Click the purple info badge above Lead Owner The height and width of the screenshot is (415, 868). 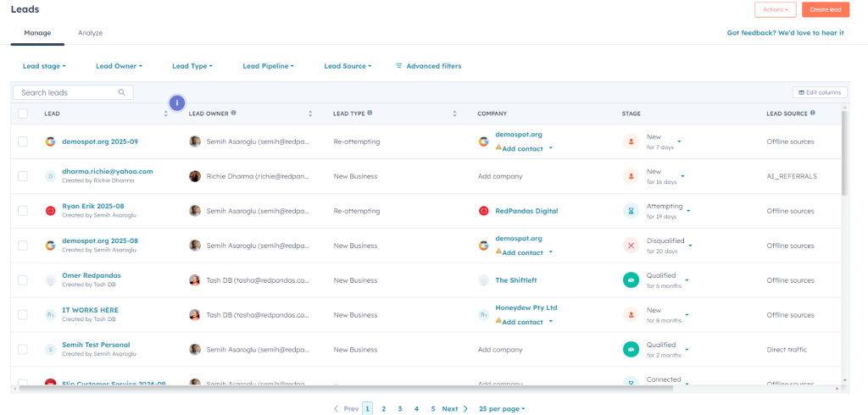click(177, 102)
